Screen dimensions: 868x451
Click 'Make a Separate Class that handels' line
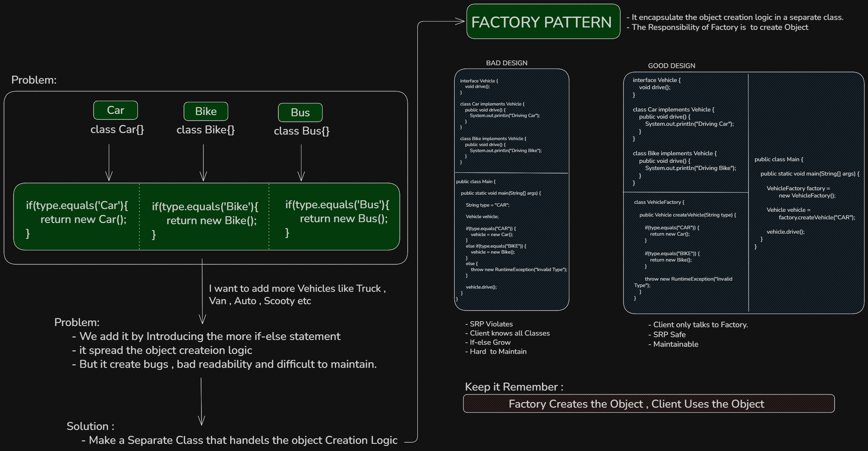[239, 440]
